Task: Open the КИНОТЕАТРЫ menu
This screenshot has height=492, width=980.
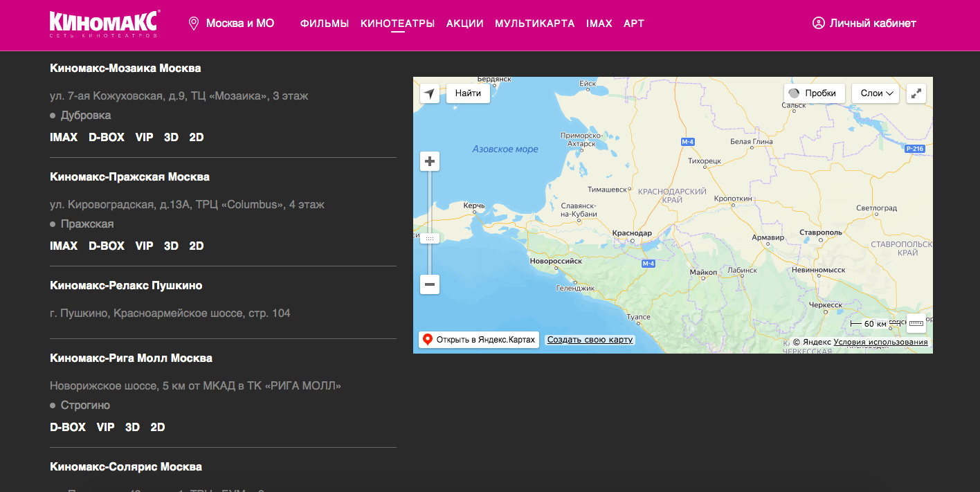Action: tap(397, 24)
